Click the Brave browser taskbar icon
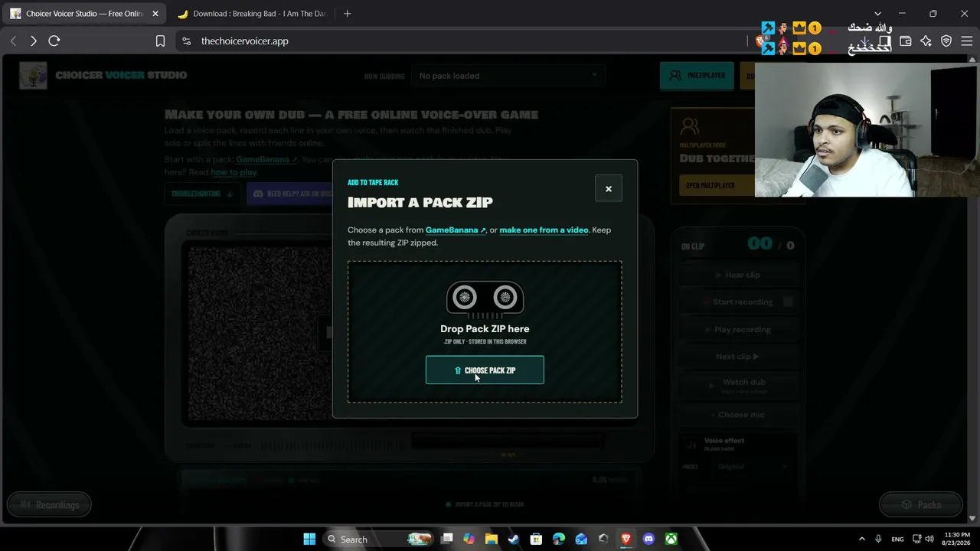Viewport: 980px width, 551px height. click(626, 540)
